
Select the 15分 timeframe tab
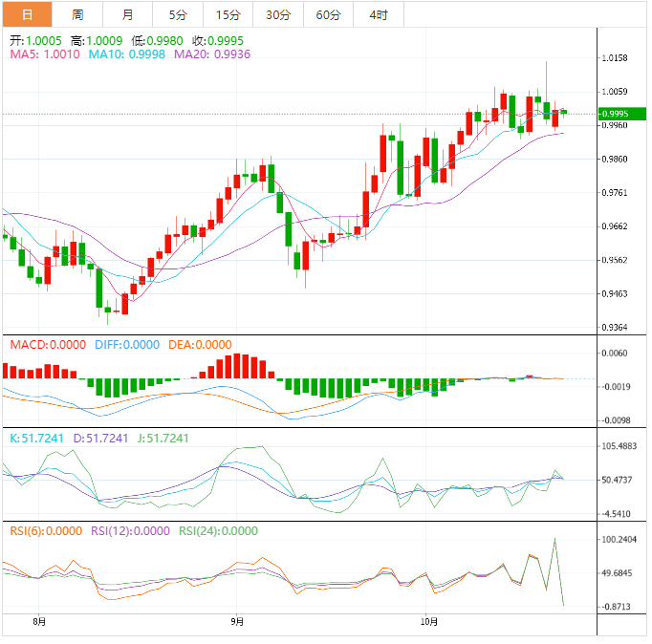tap(228, 14)
